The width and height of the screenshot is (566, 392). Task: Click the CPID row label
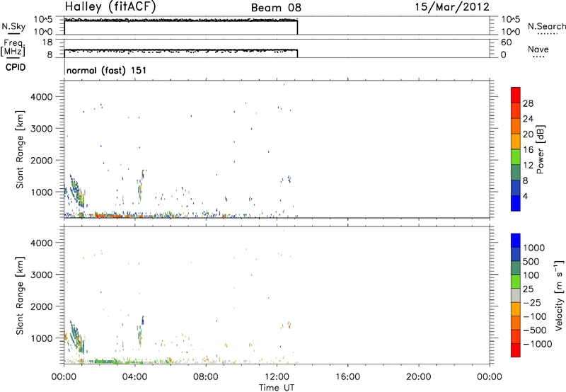point(16,67)
